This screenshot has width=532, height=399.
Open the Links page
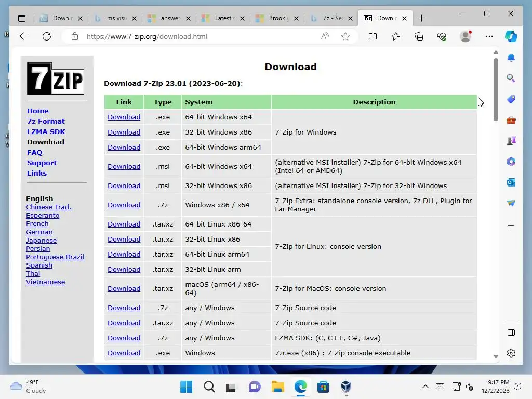click(x=37, y=173)
